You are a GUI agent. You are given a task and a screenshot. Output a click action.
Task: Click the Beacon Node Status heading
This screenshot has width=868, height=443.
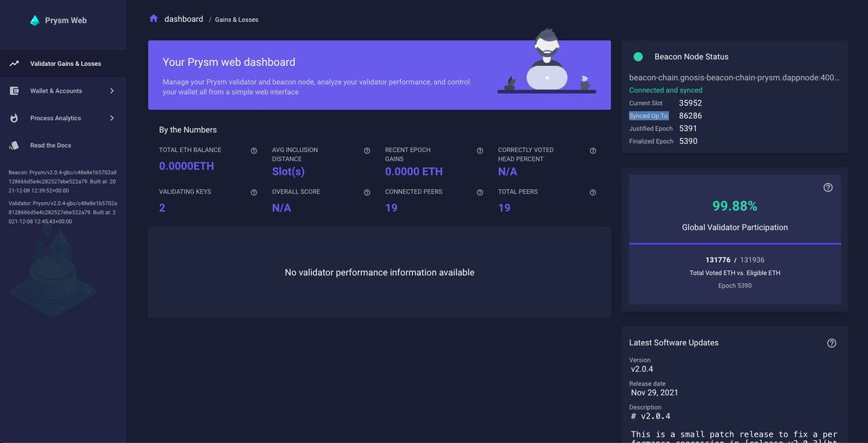[692, 56]
